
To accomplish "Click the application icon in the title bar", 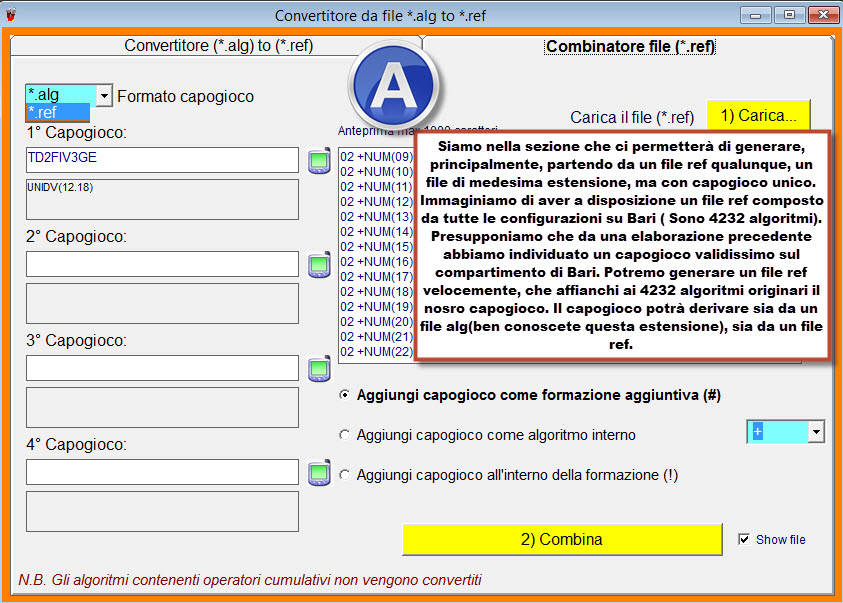I will click(x=10, y=15).
